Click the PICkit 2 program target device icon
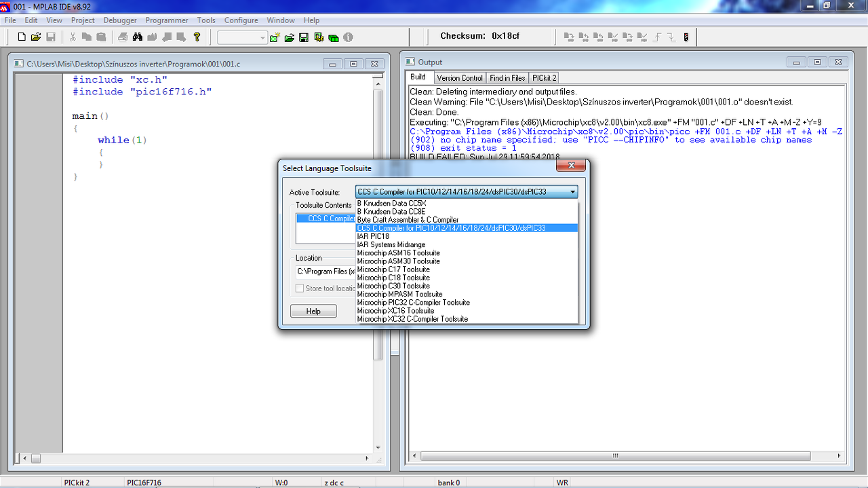This screenshot has width=868, height=488. pos(568,37)
